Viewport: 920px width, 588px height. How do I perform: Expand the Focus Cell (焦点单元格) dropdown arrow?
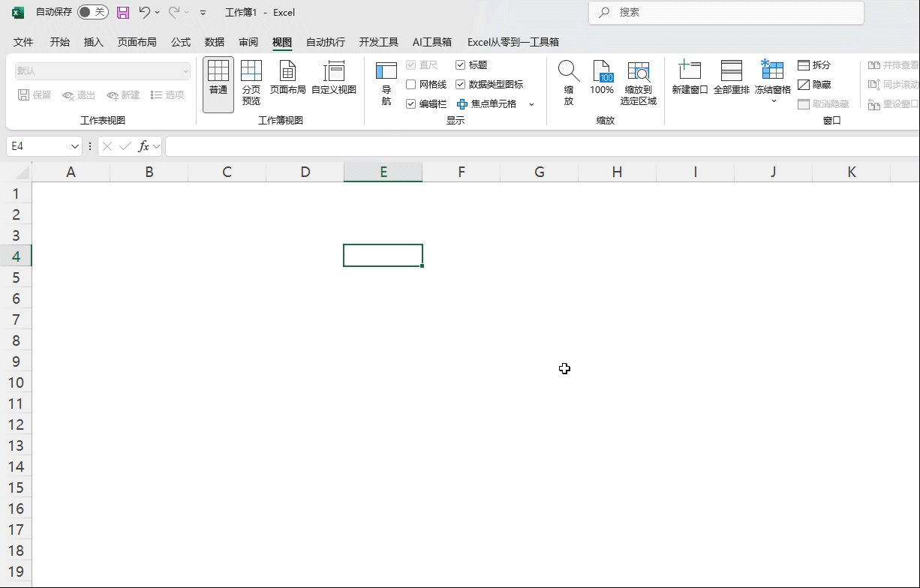531,104
